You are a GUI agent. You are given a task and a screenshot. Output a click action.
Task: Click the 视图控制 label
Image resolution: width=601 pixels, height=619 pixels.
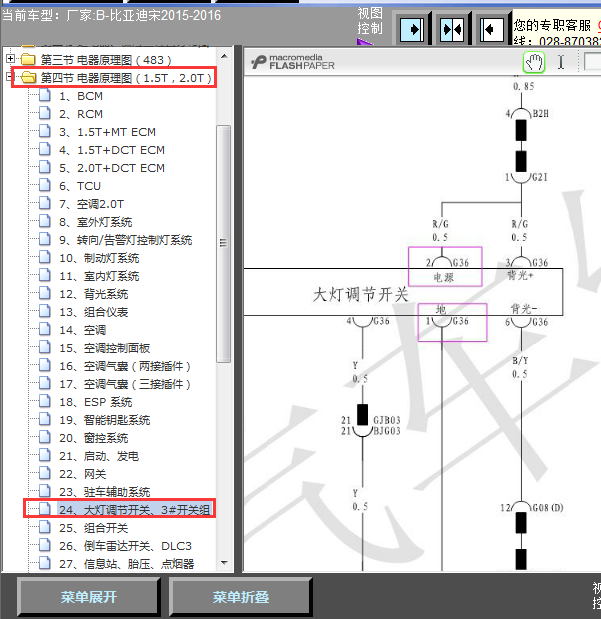370,21
